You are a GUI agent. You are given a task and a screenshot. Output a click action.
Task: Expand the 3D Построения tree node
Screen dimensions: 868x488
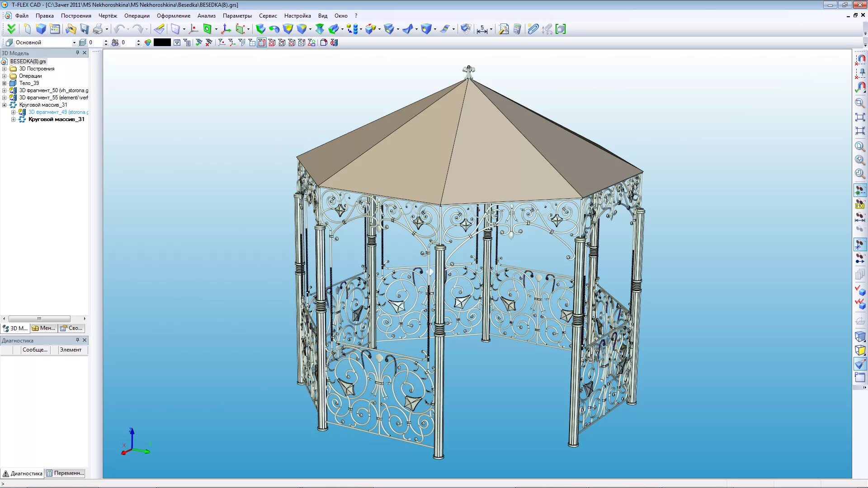pos(5,69)
